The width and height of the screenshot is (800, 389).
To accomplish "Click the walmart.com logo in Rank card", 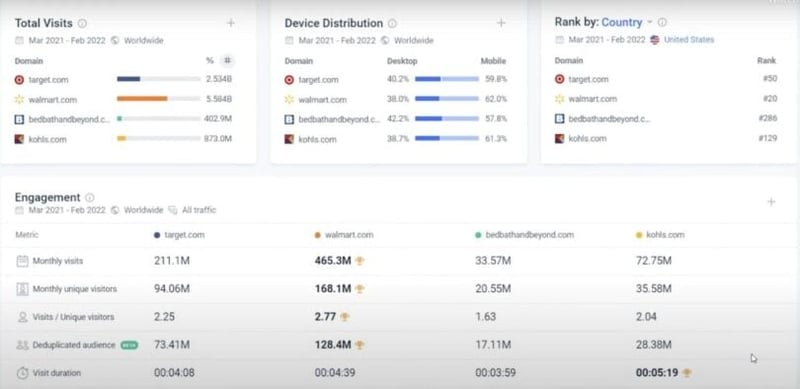I will [x=560, y=99].
